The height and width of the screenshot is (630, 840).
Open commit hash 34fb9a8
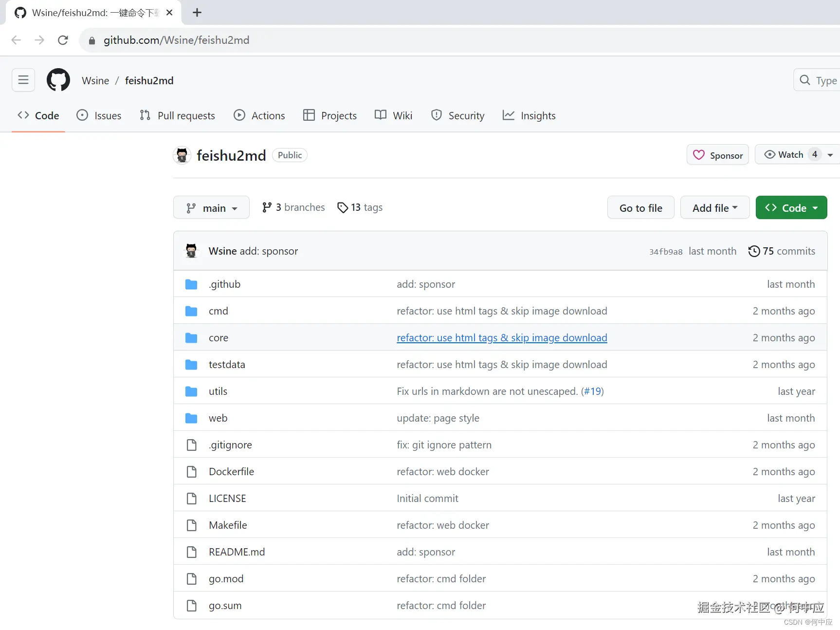pyautogui.click(x=666, y=252)
